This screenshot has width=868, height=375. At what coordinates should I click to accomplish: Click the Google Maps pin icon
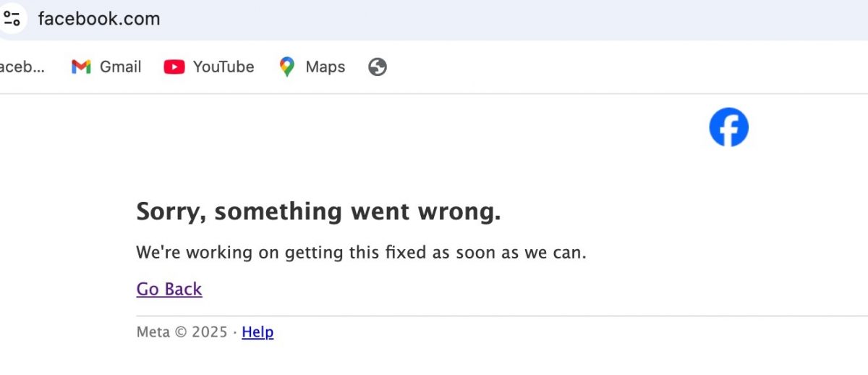287,67
